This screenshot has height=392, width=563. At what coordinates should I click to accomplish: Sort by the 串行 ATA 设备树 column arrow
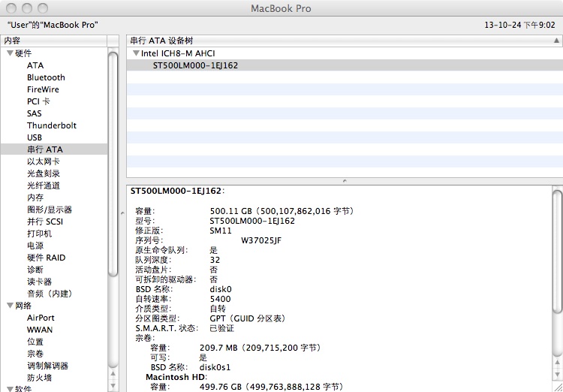pyautogui.click(x=556, y=41)
